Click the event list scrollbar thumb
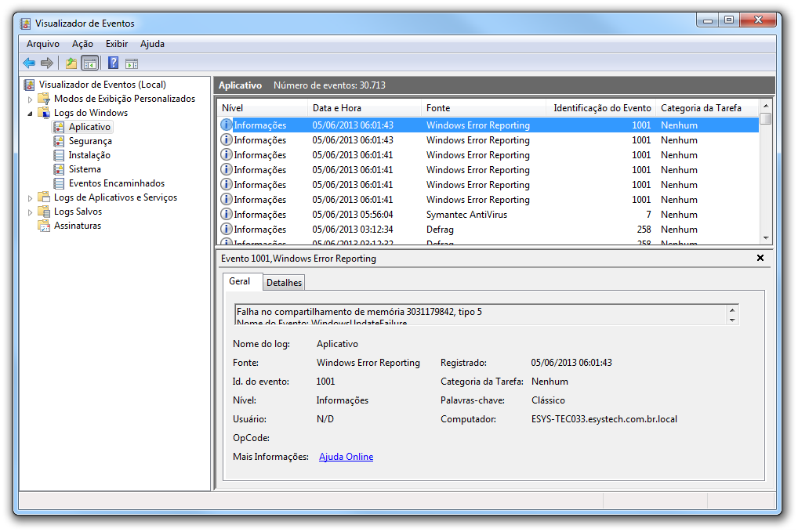The height and width of the screenshot is (532, 798). pos(765,118)
